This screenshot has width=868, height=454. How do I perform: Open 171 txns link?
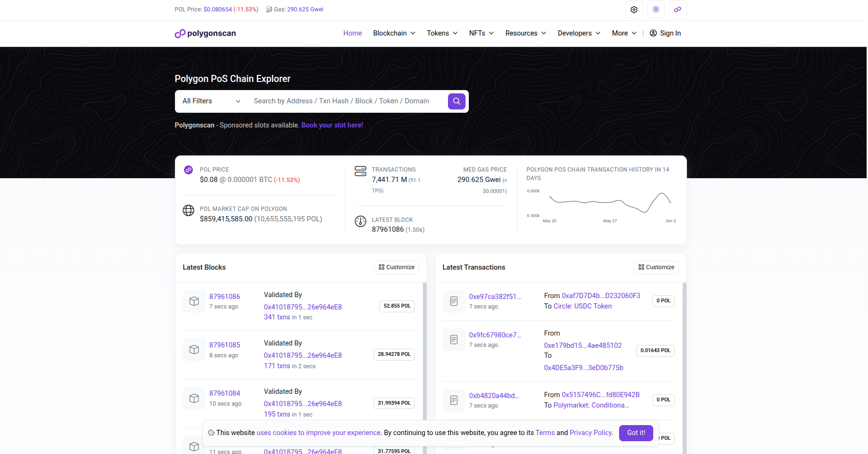pos(277,366)
